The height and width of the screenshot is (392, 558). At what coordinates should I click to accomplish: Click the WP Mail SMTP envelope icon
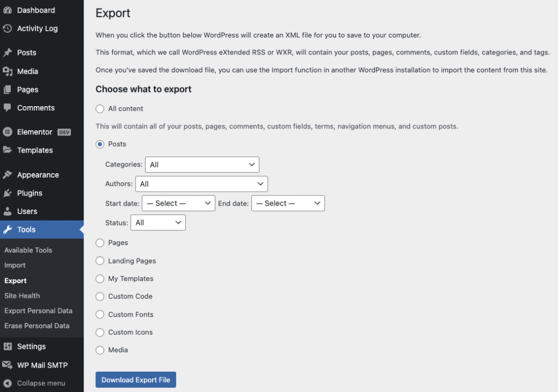pyautogui.click(x=8, y=365)
